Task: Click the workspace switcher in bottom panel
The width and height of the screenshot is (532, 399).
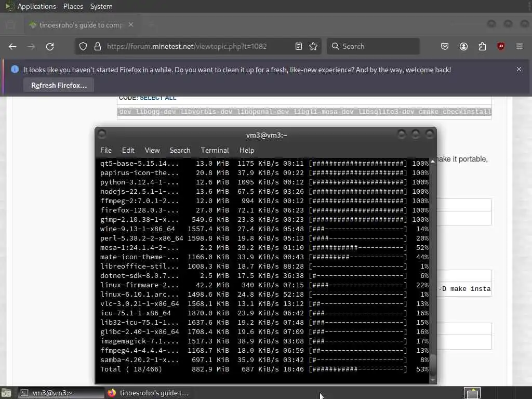Action: coord(472,393)
